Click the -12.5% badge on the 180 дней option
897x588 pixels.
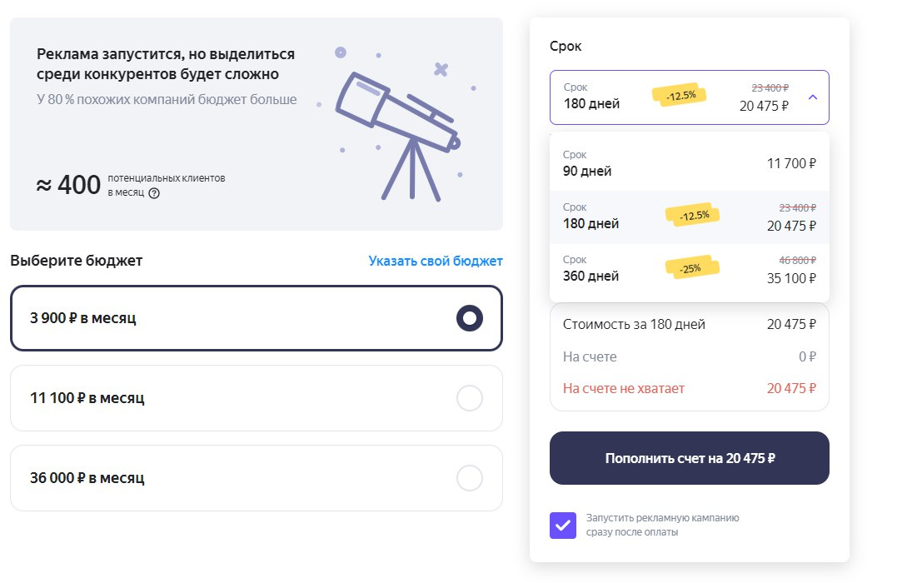[x=694, y=213]
